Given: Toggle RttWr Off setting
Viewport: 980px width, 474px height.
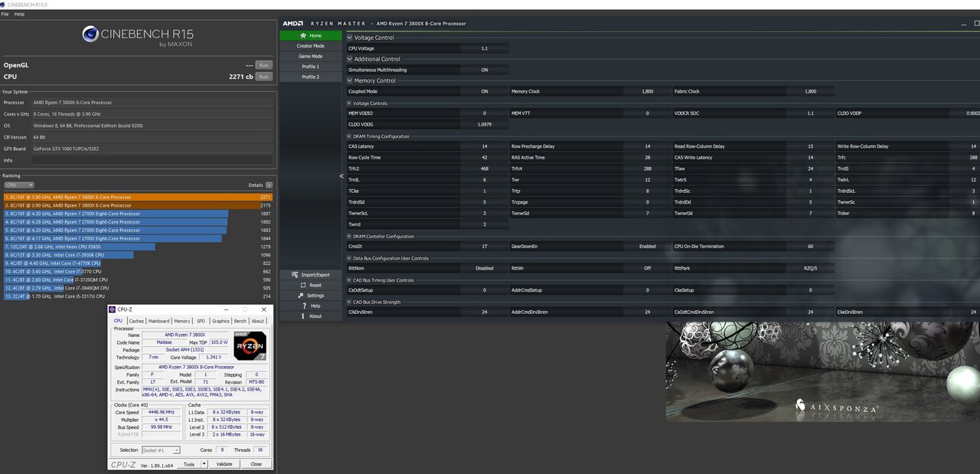Looking at the screenshot, I should coord(647,269).
